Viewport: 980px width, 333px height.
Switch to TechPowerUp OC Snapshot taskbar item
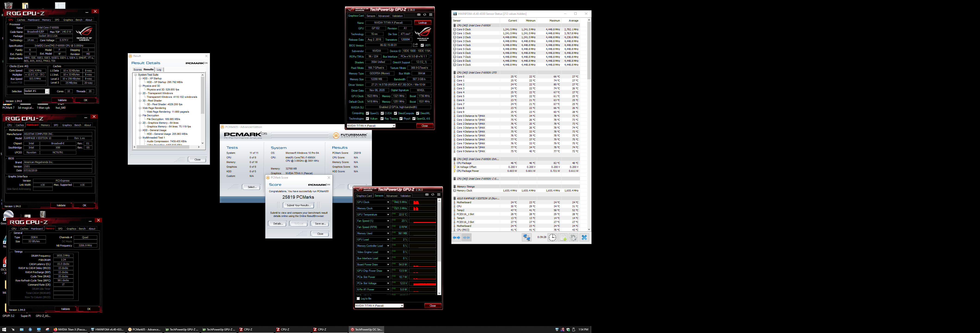click(x=366, y=330)
